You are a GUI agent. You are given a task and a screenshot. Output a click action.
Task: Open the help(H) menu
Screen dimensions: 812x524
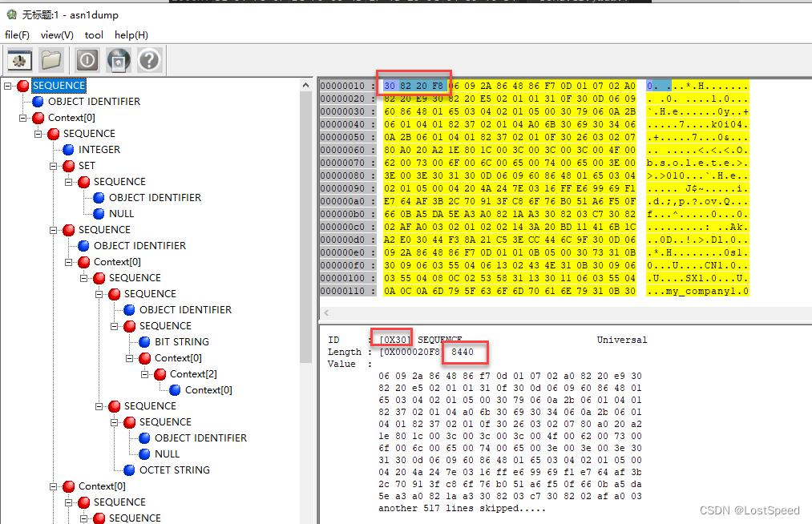131,34
